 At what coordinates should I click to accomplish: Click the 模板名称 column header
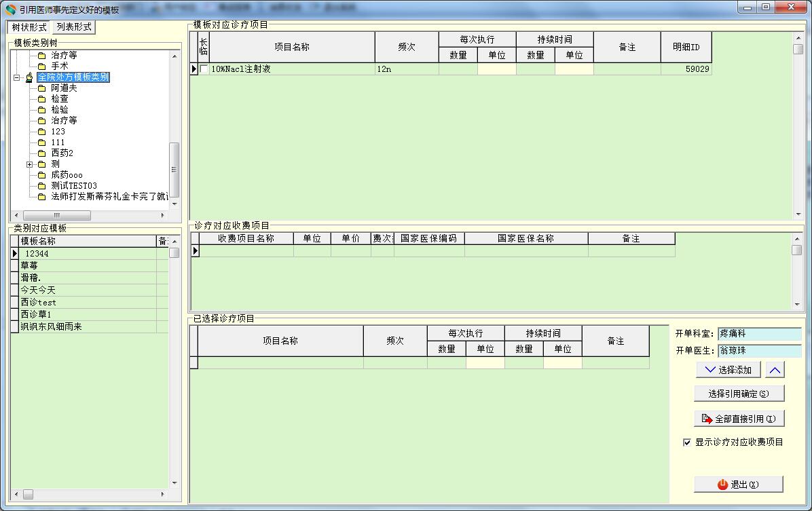click(x=88, y=242)
